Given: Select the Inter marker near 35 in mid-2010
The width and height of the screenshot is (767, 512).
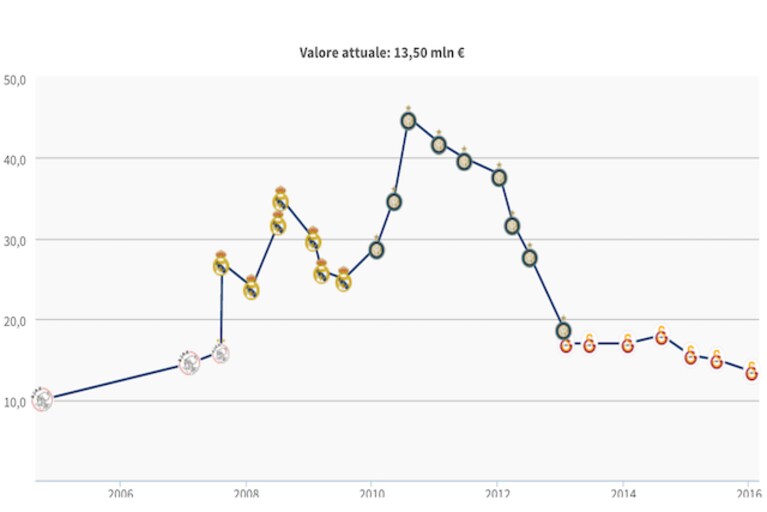Looking at the screenshot, I should [x=394, y=201].
